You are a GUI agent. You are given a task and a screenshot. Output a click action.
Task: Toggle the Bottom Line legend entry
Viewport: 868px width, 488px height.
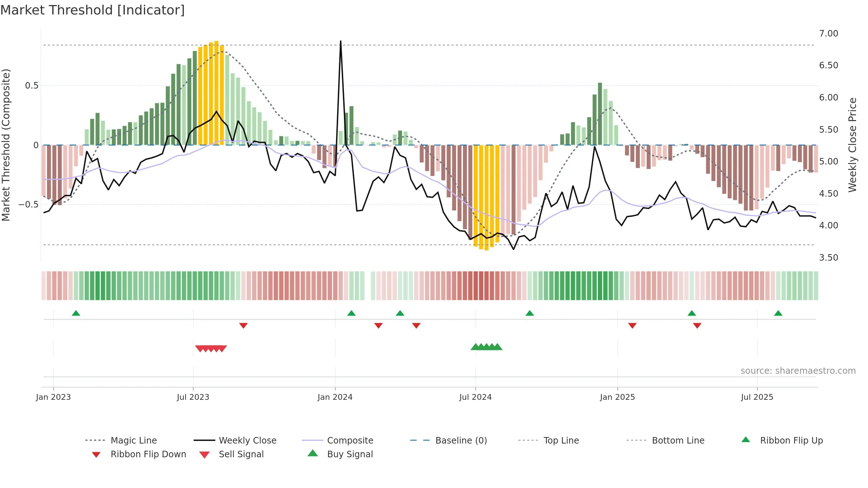click(x=665, y=440)
